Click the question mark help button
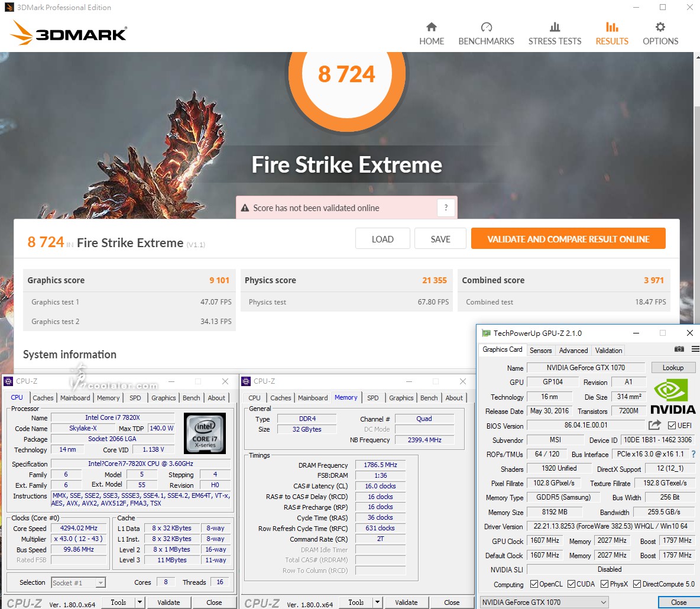The width and height of the screenshot is (700, 609). point(446,208)
